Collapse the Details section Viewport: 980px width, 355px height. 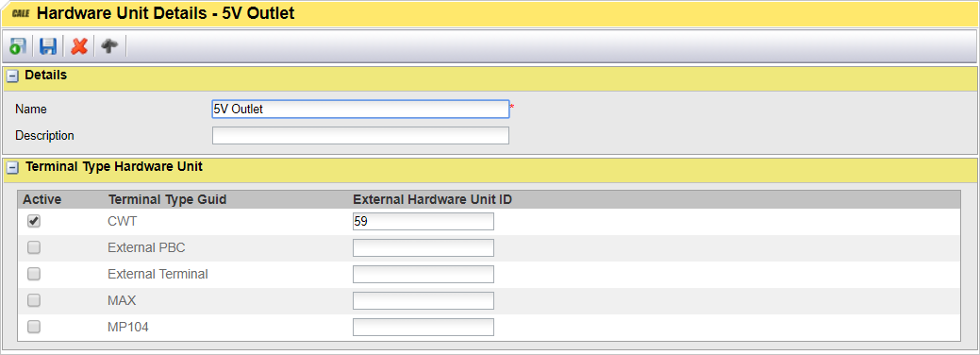(12, 76)
